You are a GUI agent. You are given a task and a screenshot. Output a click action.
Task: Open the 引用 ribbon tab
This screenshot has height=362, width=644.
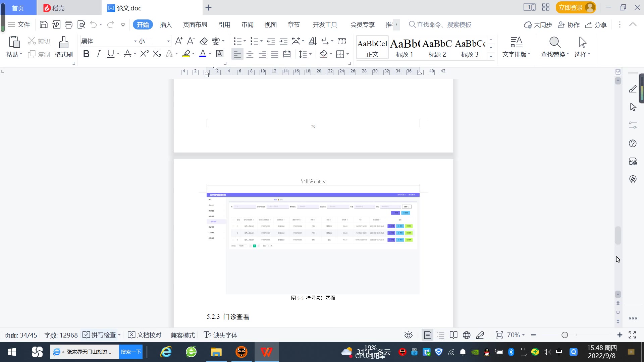(x=224, y=24)
